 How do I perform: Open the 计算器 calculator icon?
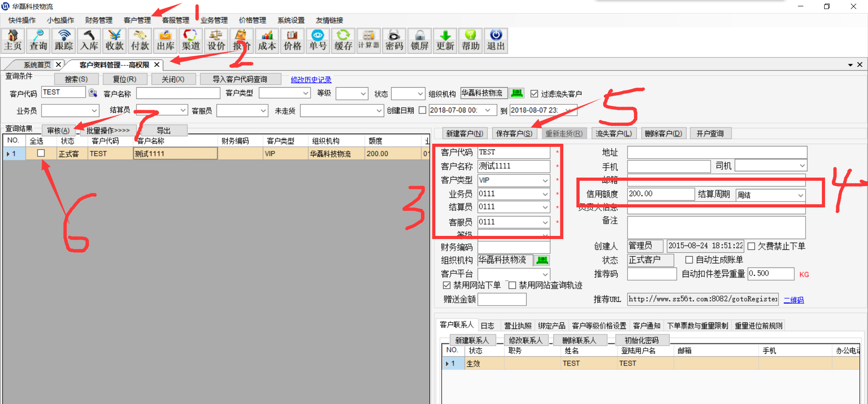point(368,41)
